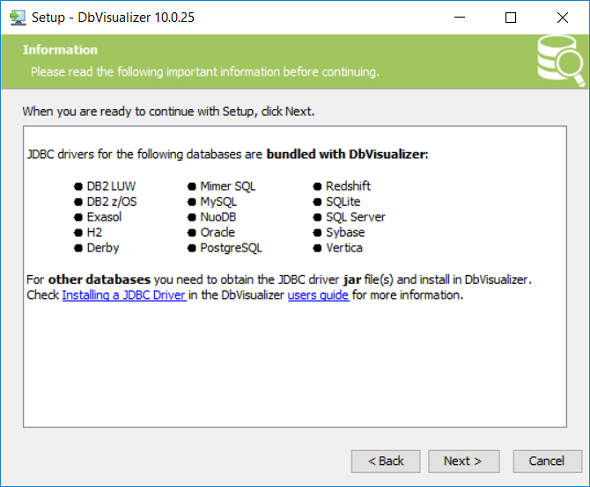590x487 pixels.
Task: Go back with the Back button
Action: coord(386,461)
